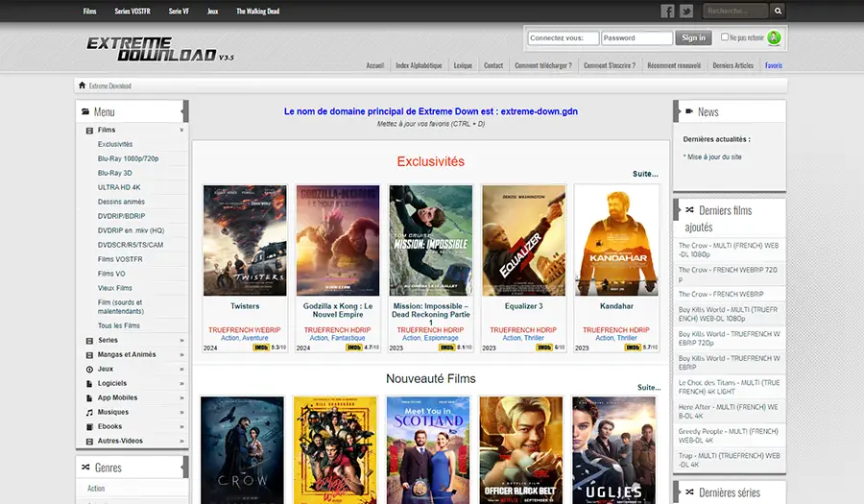Open 'The Crow - FRENCH WEBRIP' entry
Viewport: 864px width, 504px height.
point(721,294)
